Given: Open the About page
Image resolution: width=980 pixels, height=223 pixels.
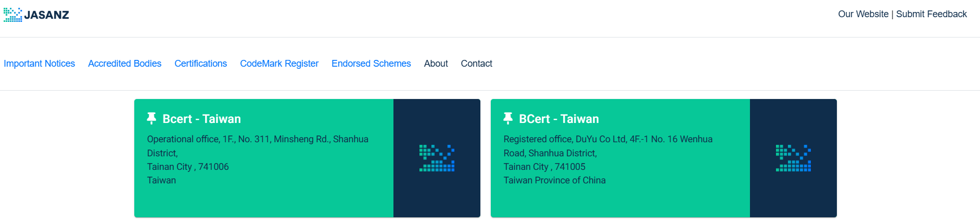Looking at the screenshot, I should pyautogui.click(x=436, y=64).
